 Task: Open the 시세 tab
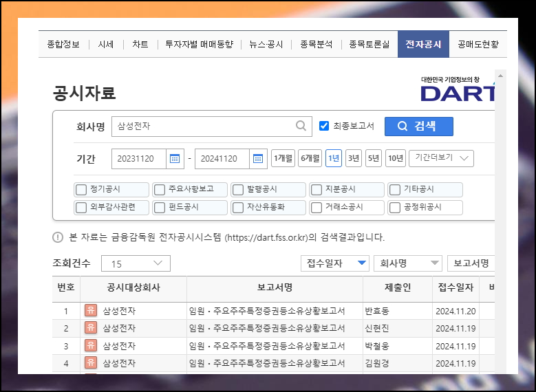106,45
